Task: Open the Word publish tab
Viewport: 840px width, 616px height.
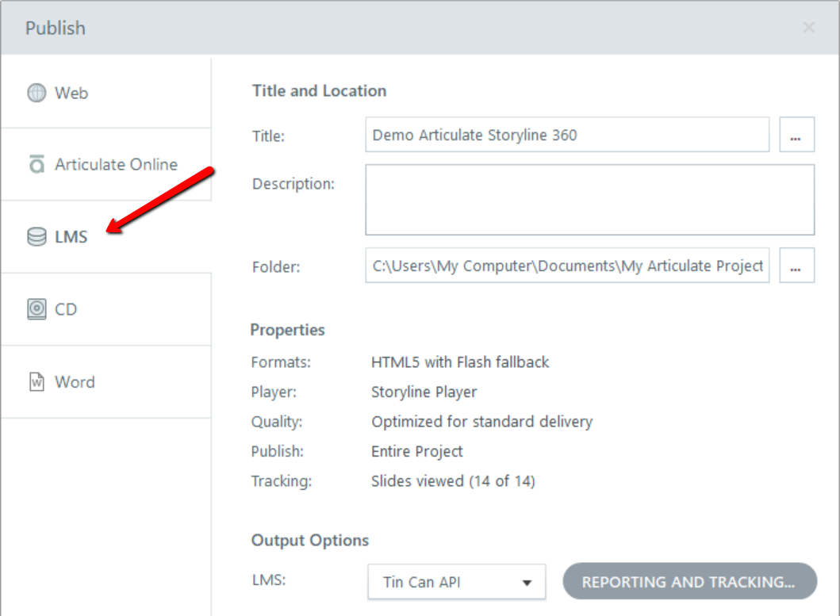Action: [106, 382]
